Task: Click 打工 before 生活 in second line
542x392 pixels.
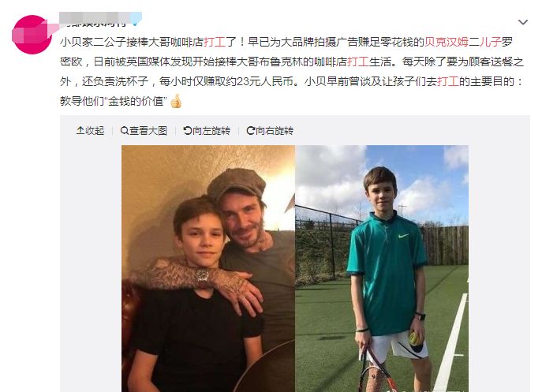Action: tap(357, 62)
